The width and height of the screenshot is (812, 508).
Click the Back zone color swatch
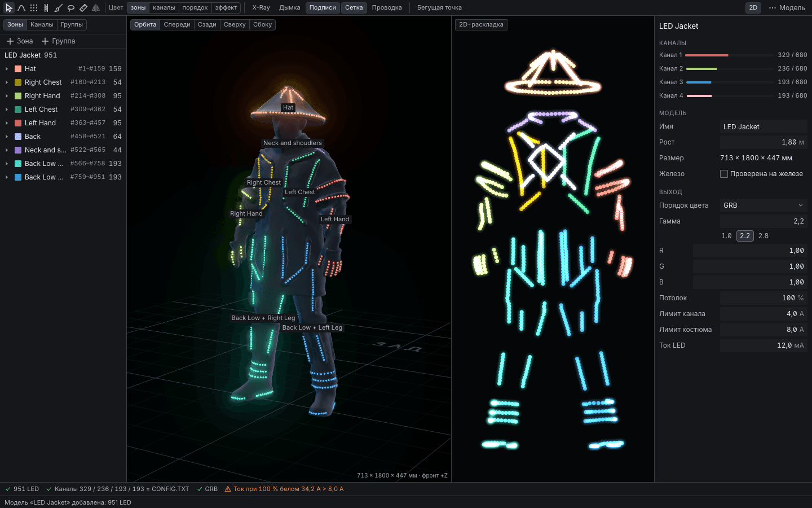(x=18, y=137)
